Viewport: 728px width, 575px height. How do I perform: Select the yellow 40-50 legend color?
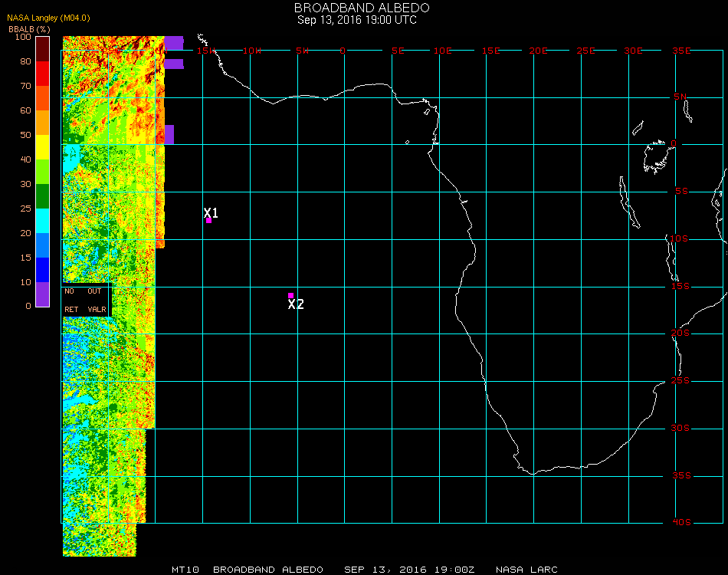pyautogui.click(x=43, y=146)
